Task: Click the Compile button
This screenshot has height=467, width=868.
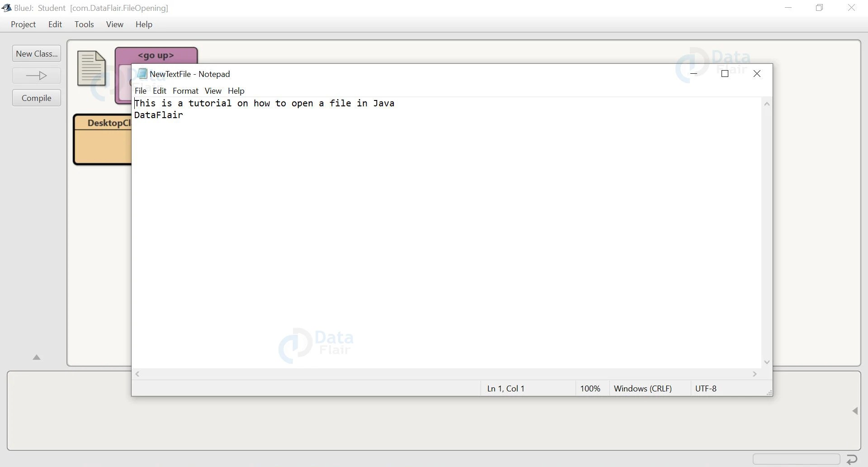Action: (x=36, y=97)
